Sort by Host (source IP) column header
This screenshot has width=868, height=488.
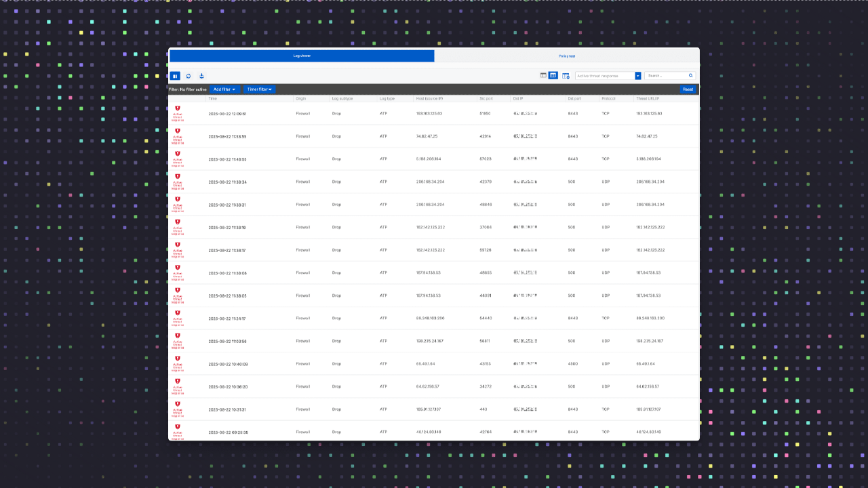429,98
